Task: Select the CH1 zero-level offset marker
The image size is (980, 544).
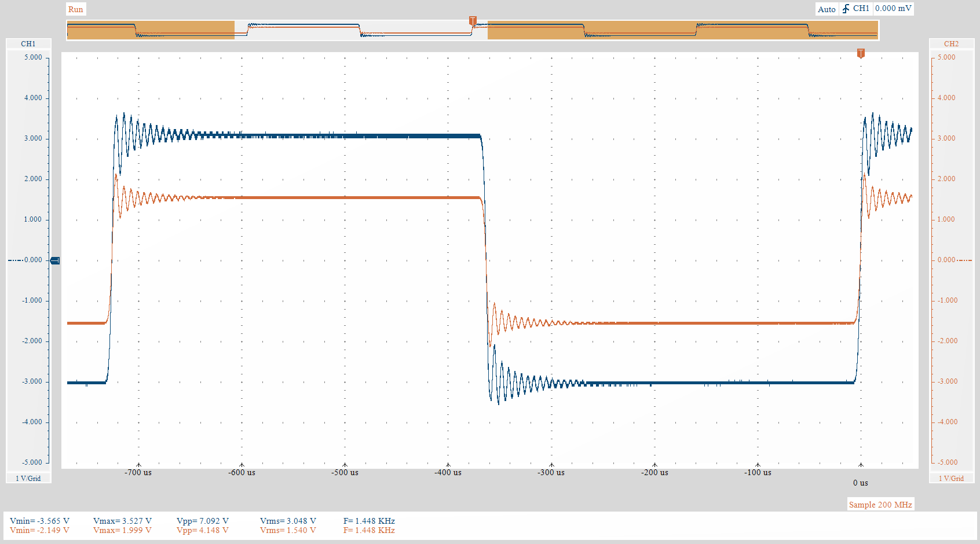Action: [55, 260]
